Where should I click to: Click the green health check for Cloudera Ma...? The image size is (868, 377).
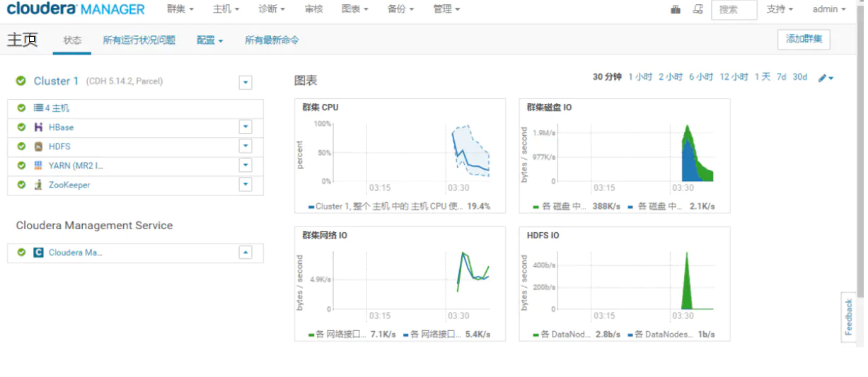22,253
